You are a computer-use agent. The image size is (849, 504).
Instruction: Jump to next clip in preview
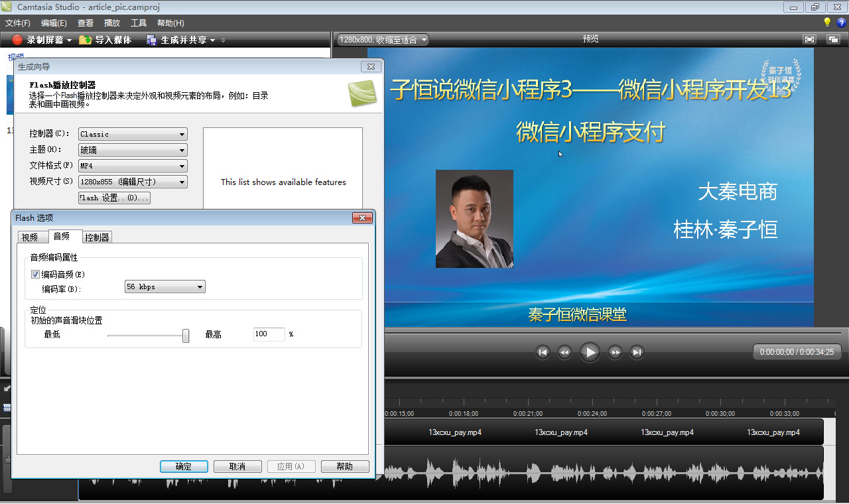pos(637,352)
